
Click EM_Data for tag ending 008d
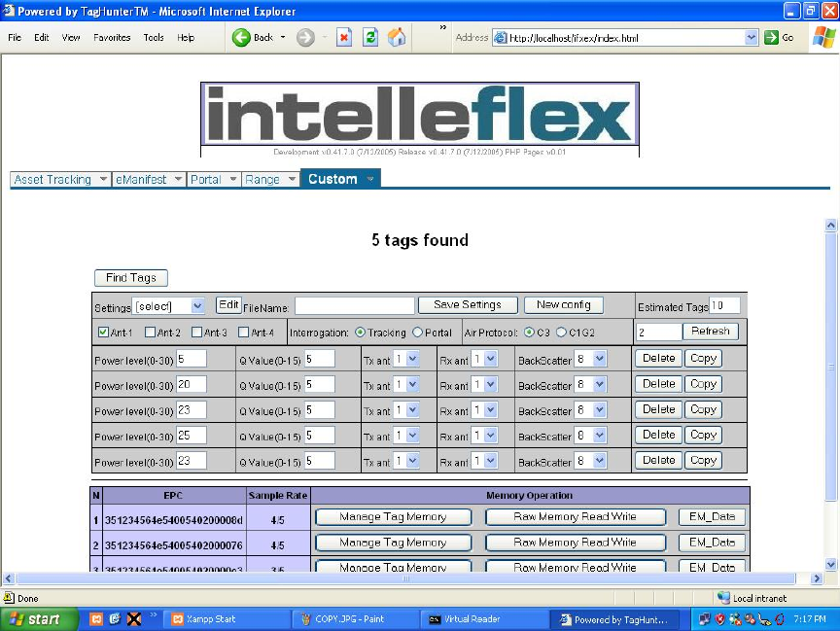pyautogui.click(x=712, y=517)
